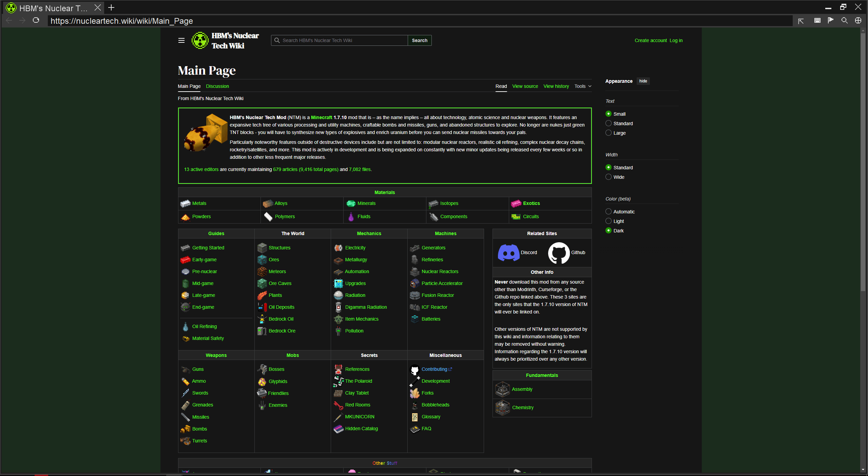Click the Github octocat icon
Image resolution: width=868 pixels, height=476 pixels.
pyautogui.click(x=559, y=252)
